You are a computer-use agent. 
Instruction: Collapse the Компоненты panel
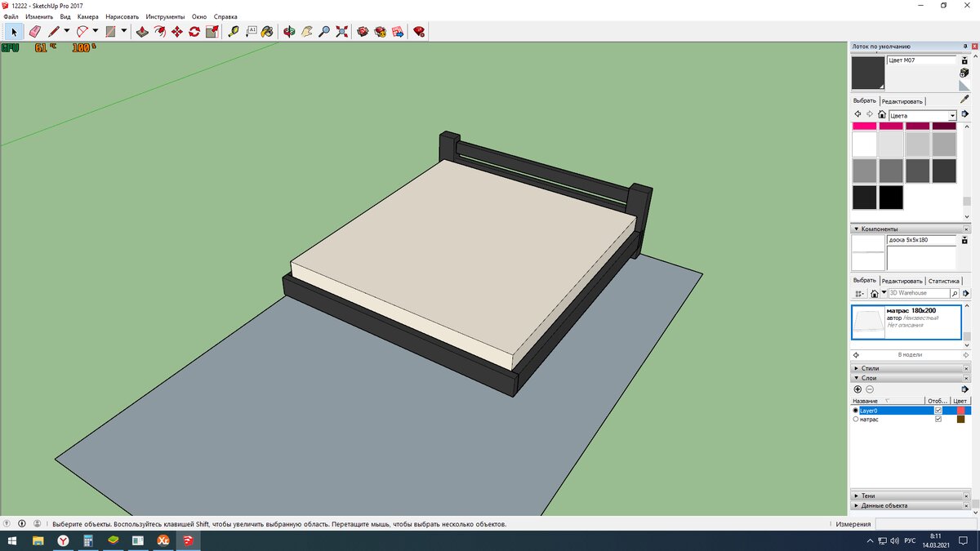pos(855,229)
